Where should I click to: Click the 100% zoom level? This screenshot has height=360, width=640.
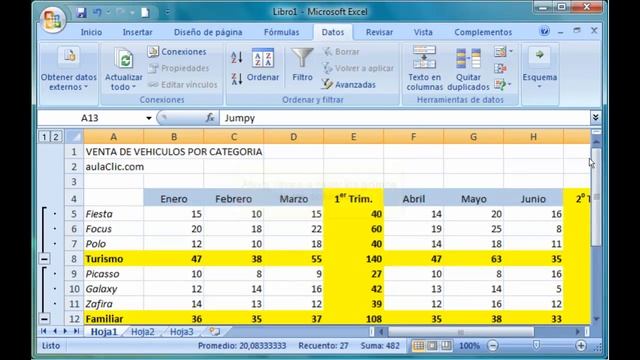pyautogui.click(x=469, y=346)
